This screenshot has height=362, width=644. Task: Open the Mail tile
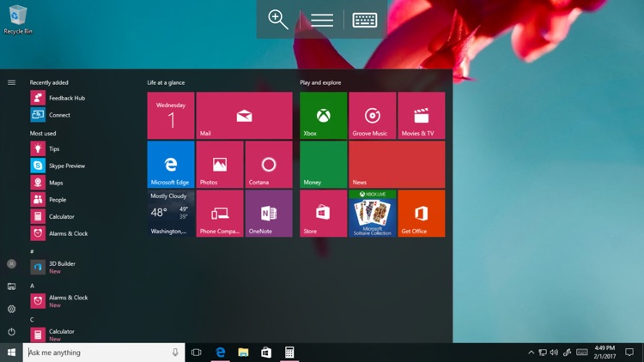pos(245,115)
